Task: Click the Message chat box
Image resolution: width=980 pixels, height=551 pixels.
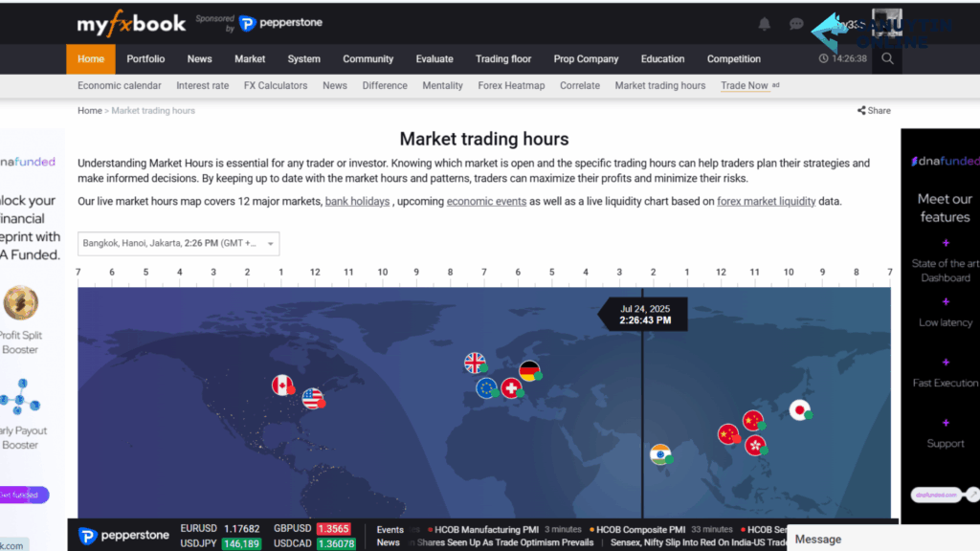Action: pos(883,539)
